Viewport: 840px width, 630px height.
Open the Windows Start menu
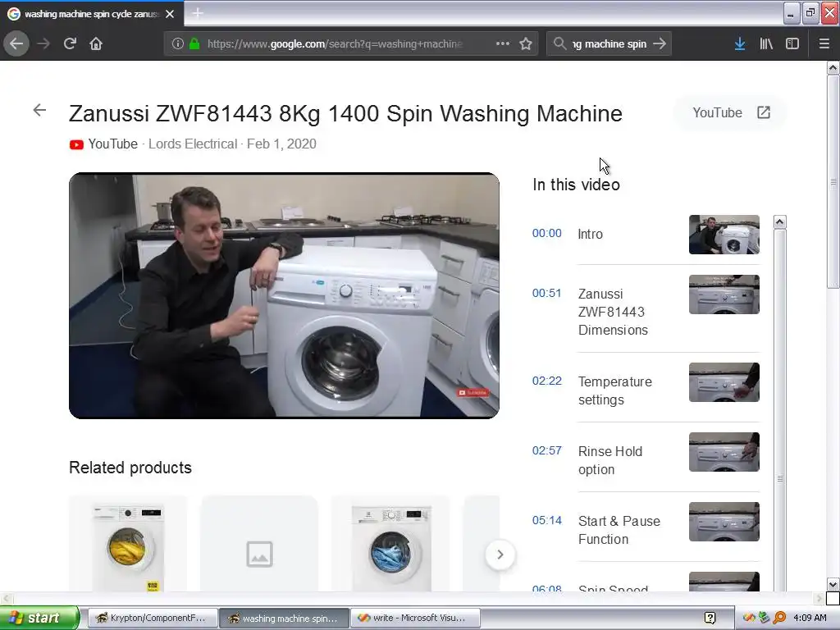point(39,618)
